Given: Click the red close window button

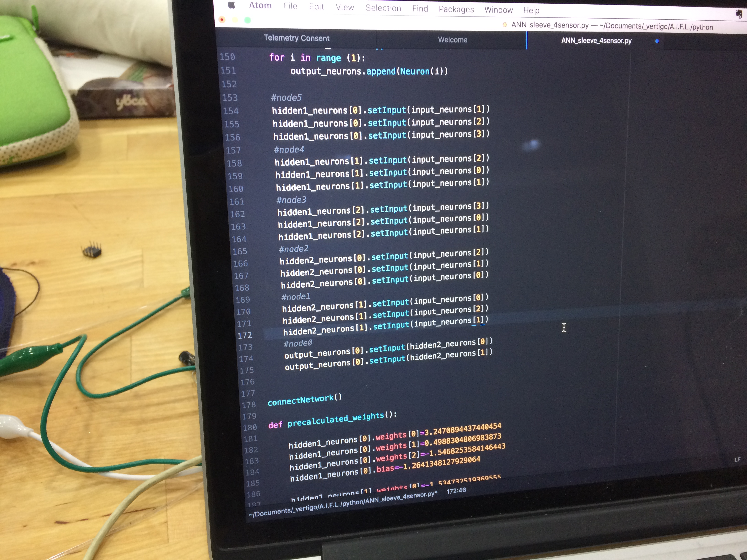Looking at the screenshot, I should tap(222, 20).
